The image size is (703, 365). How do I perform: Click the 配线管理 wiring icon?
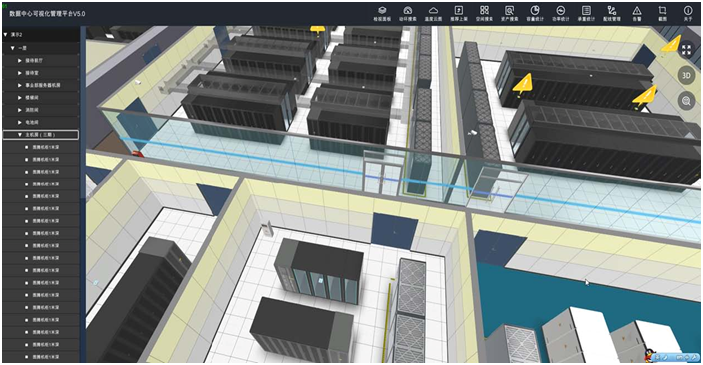coord(612,11)
